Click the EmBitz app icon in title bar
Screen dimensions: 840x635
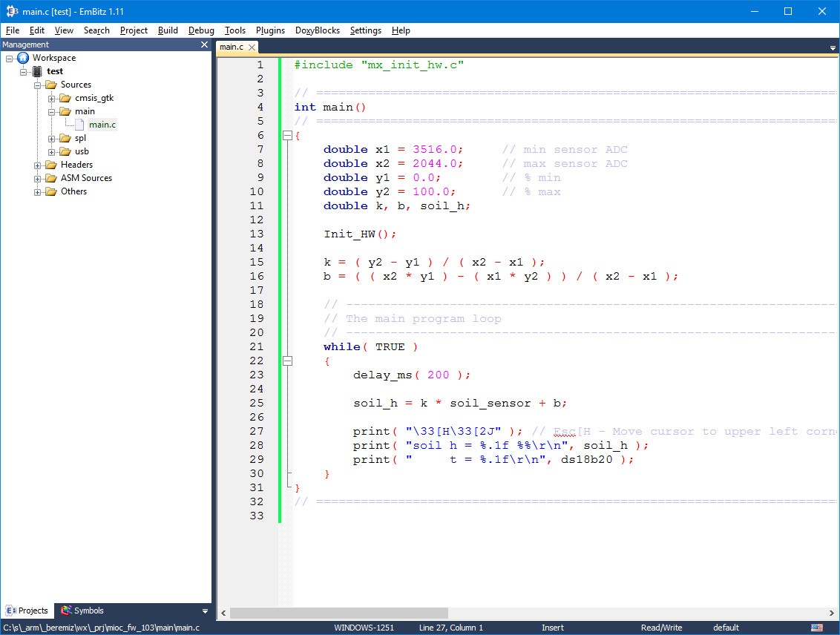click(12, 11)
